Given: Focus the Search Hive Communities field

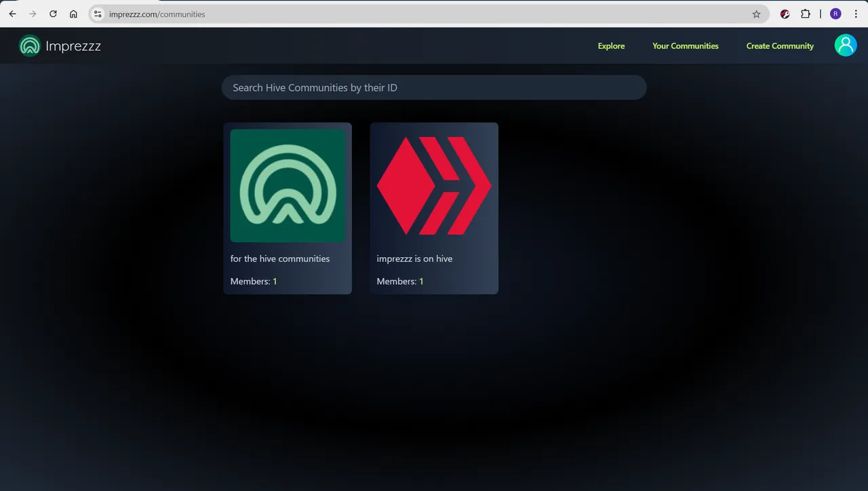Looking at the screenshot, I should 434,87.
